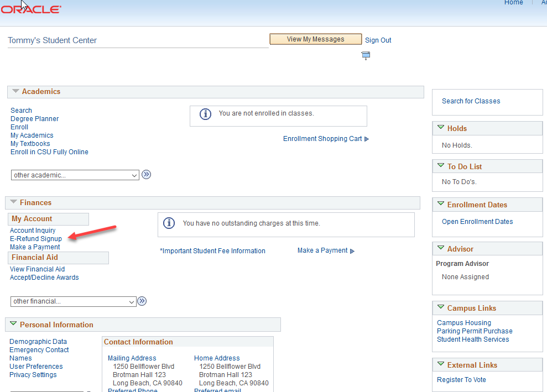
Task: Open Parking Permit Purchase
Action: tap(475, 331)
